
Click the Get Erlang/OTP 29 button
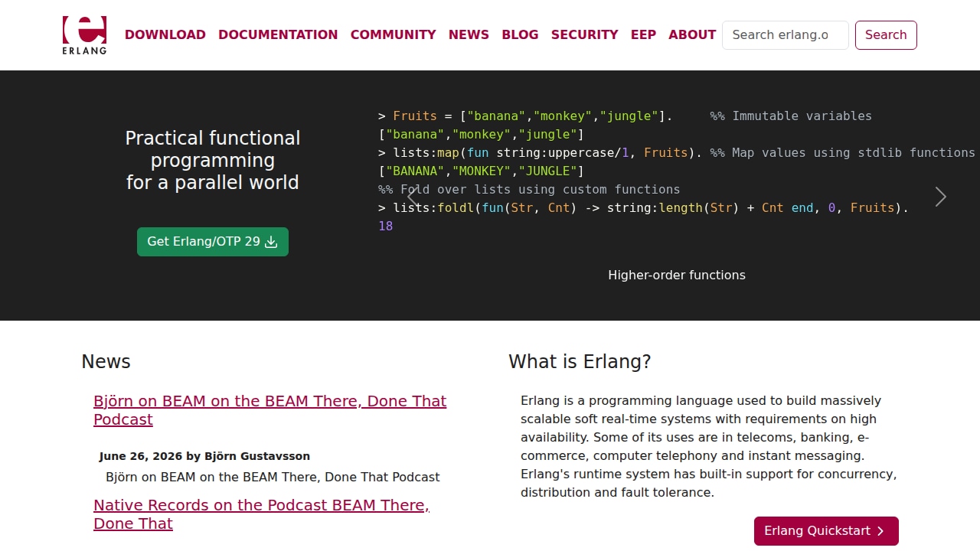coord(213,242)
